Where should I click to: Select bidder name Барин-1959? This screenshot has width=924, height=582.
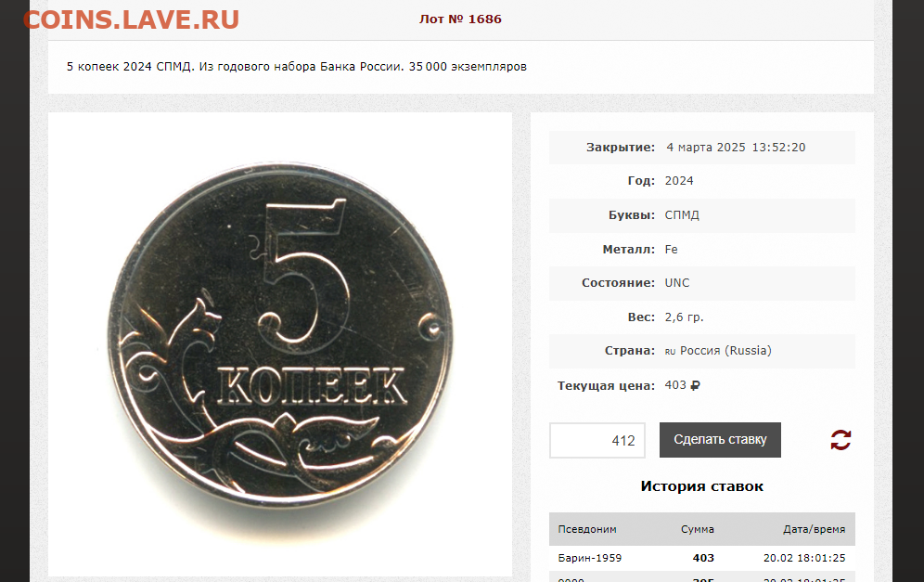tap(589, 558)
